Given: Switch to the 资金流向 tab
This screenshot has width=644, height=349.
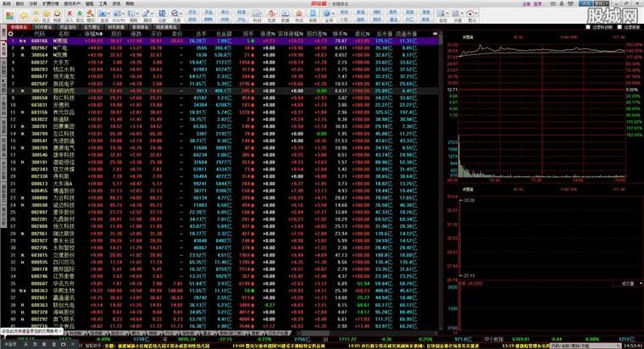Looking at the screenshot, I should 68,27.
